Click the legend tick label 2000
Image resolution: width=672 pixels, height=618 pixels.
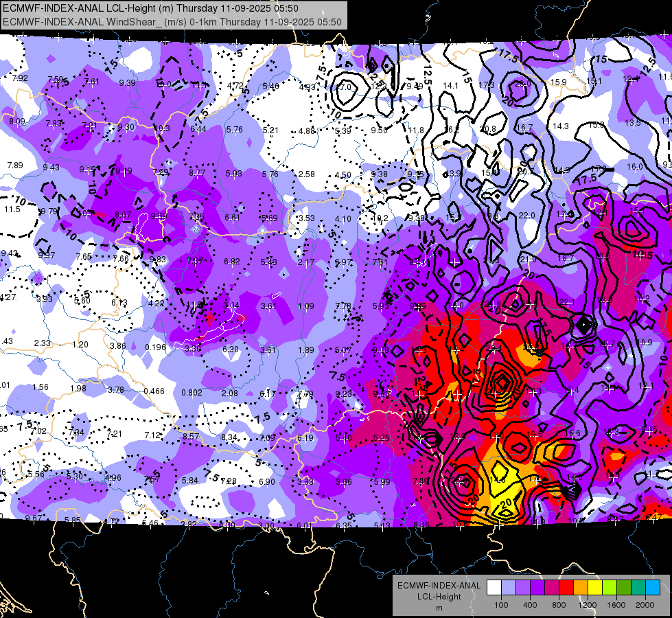645,605
